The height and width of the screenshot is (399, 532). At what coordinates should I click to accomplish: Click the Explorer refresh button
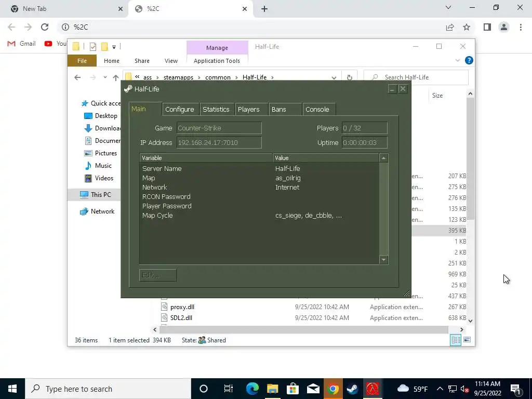pyautogui.click(x=350, y=78)
